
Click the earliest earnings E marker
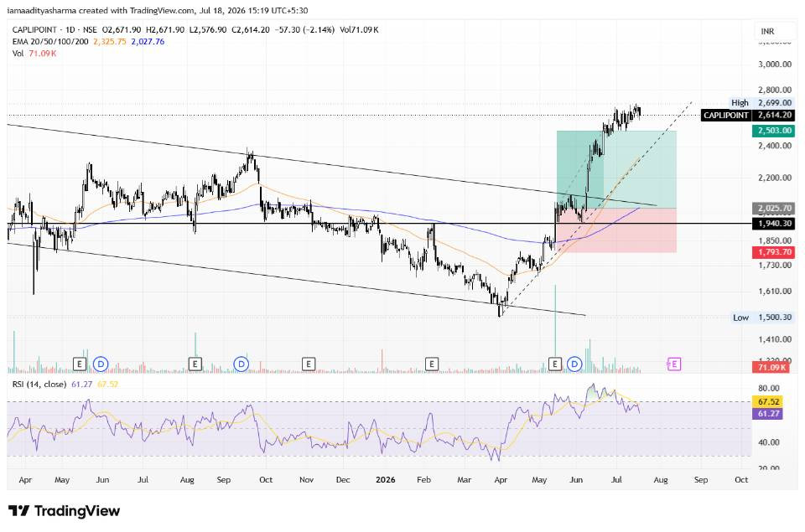pyautogui.click(x=79, y=364)
